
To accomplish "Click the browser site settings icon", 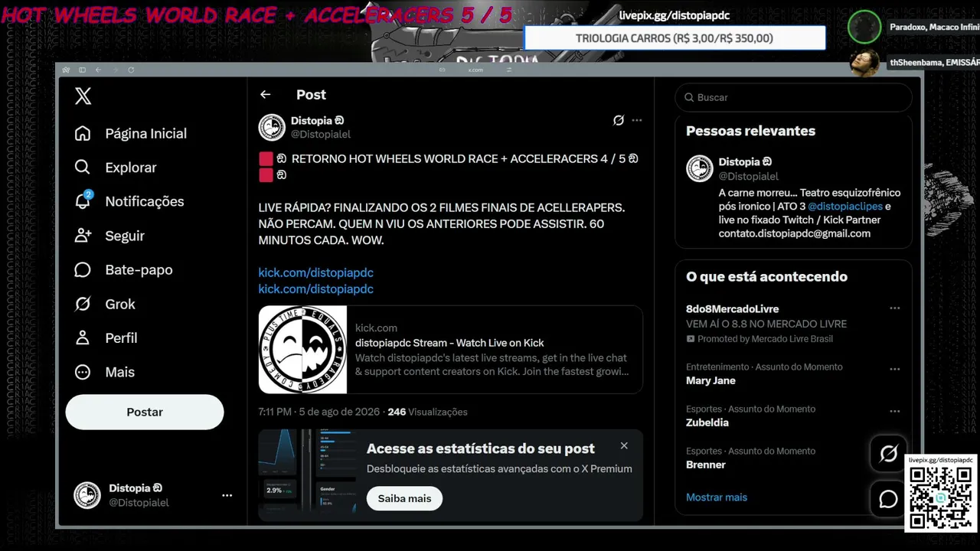I will pyautogui.click(x=509, y=70).
